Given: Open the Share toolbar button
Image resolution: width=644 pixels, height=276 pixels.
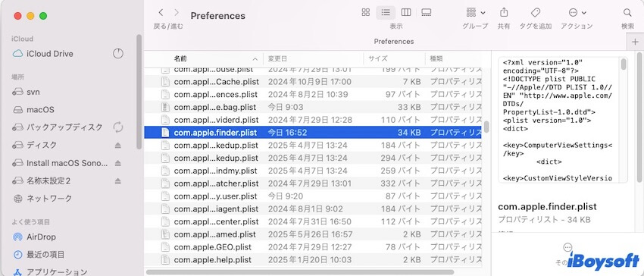Looking at the screenshot, I should (x=504, y=12).
